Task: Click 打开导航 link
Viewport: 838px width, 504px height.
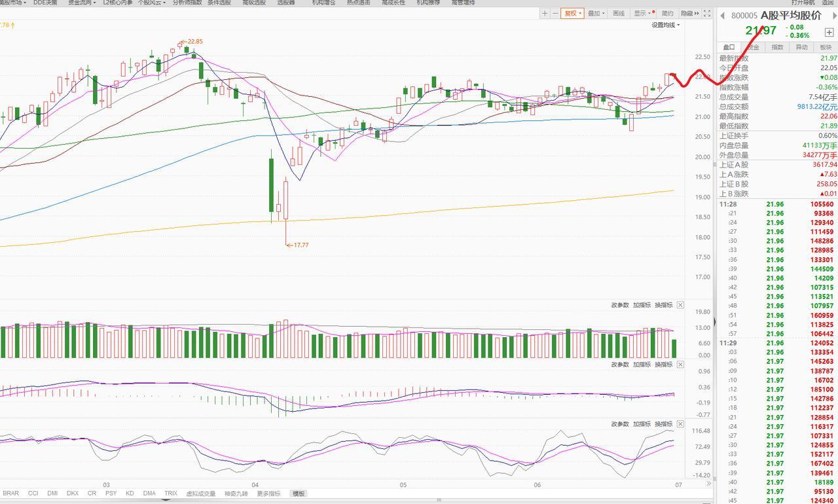Action: (x=803, y=3)
